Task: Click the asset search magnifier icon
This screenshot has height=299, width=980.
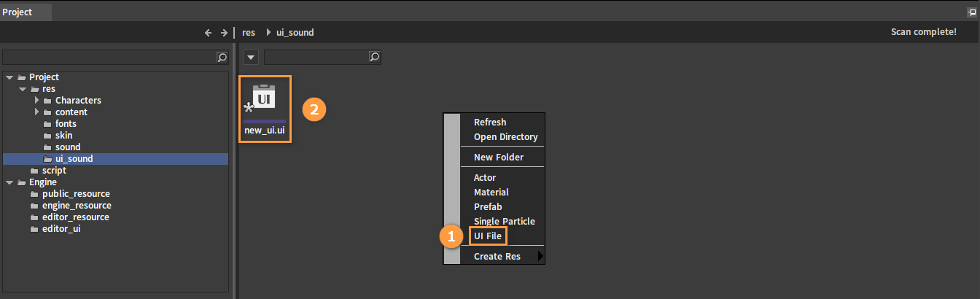Action: coord(375,57)
